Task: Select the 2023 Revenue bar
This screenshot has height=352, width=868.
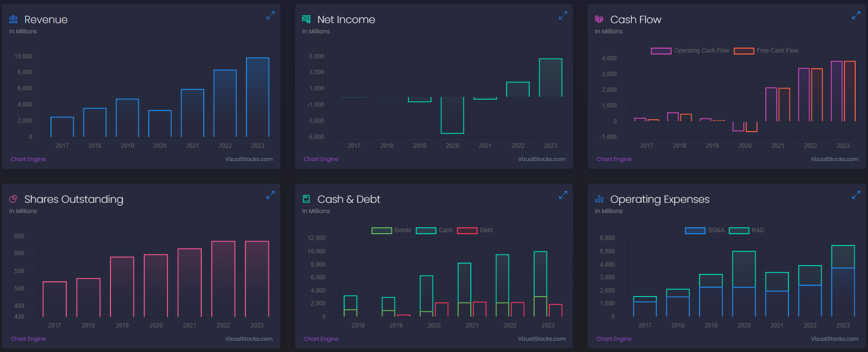Action: (x=258, y=97)
